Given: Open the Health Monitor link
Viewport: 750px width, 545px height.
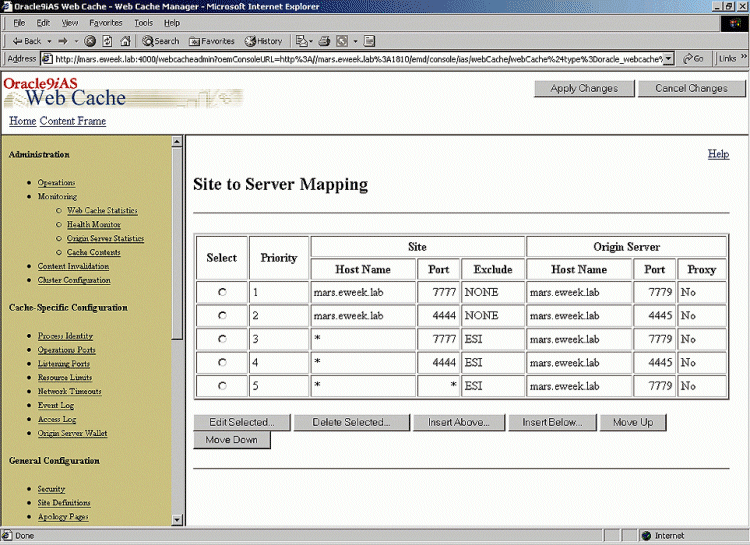Looking at the screenshot, I should pyautogui.click(x=94, y=224).
